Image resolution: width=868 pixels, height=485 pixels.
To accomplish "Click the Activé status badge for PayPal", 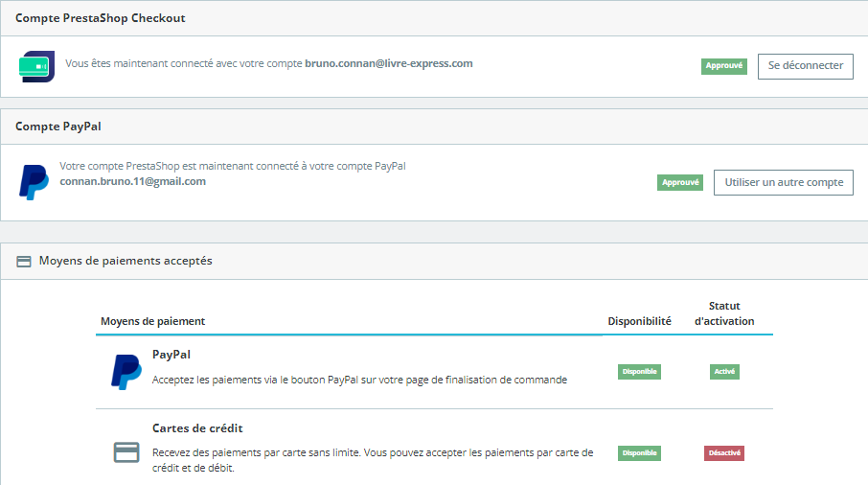I will click(x=724, y=372).
